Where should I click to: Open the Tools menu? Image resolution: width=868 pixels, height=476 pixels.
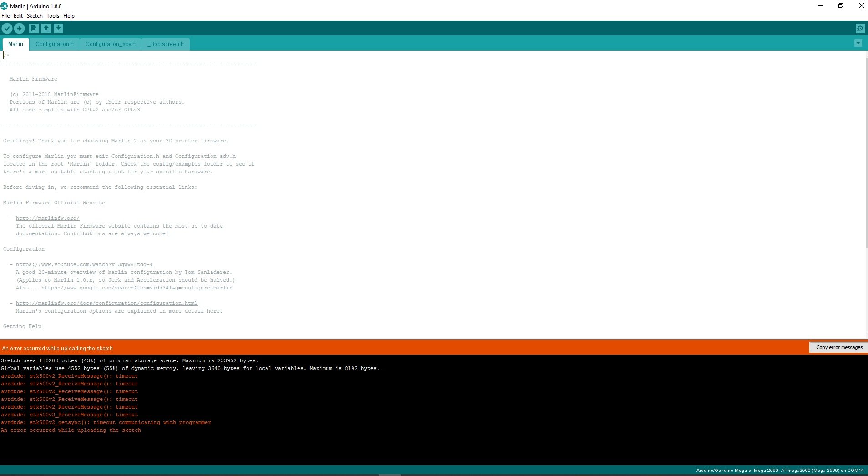click(x=53, y=16)
